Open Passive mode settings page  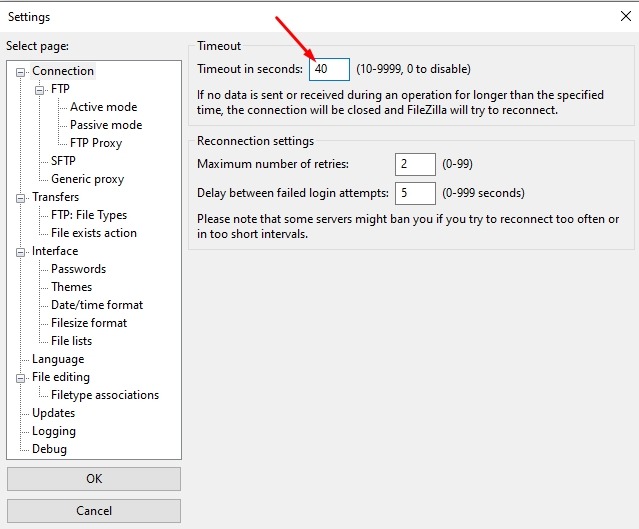106,125
